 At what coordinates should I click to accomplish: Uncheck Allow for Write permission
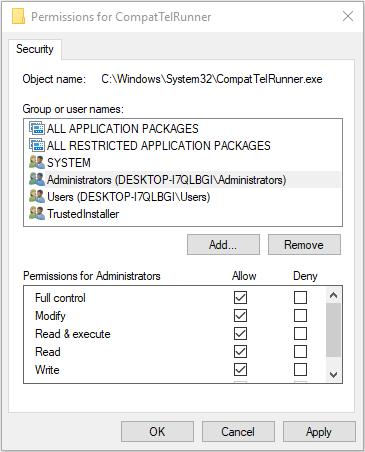240,369
